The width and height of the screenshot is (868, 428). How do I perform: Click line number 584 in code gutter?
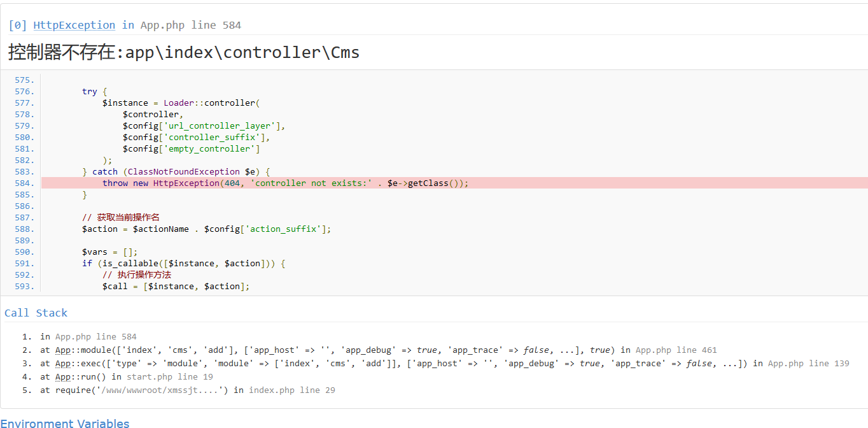click(x=24, y=183)
